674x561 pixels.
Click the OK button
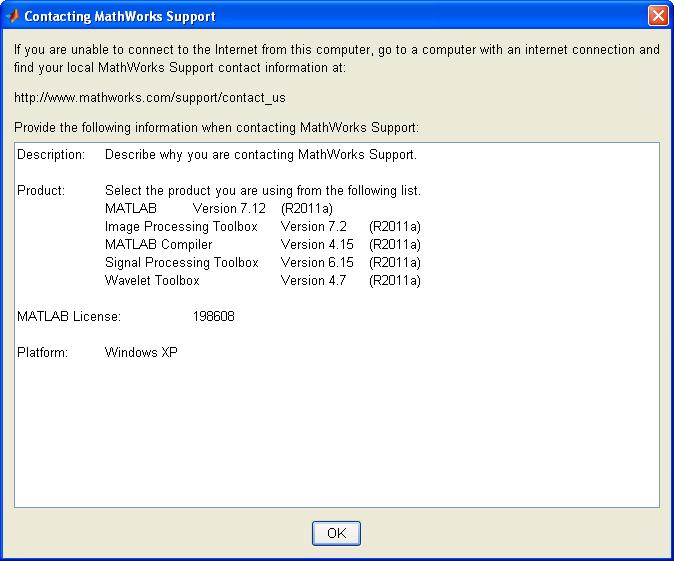coord(336,533)
